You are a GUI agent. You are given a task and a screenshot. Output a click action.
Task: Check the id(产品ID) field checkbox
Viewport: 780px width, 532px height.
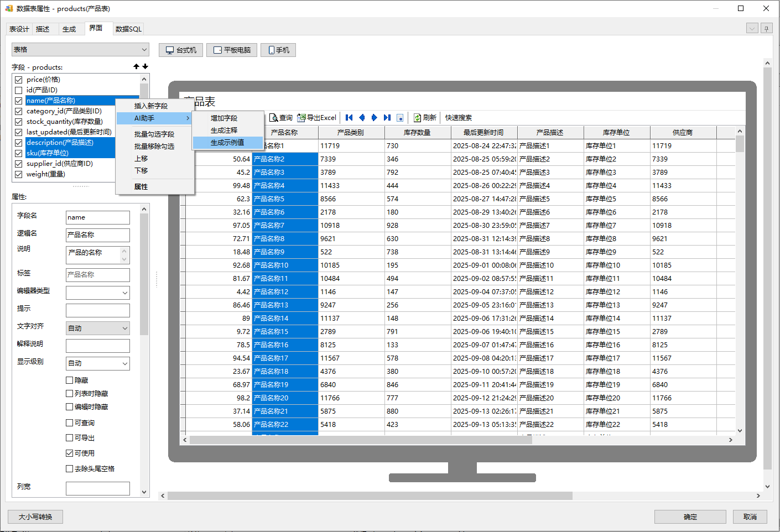(19, 90)
